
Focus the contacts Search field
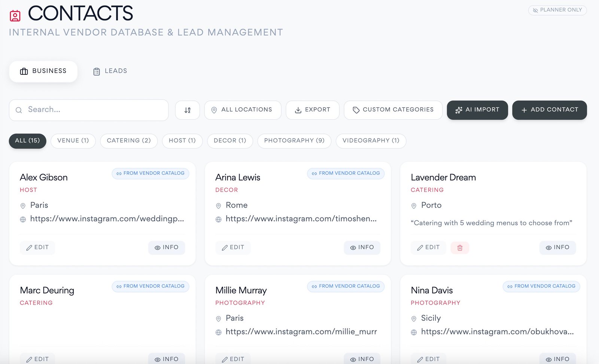[89, 110]
